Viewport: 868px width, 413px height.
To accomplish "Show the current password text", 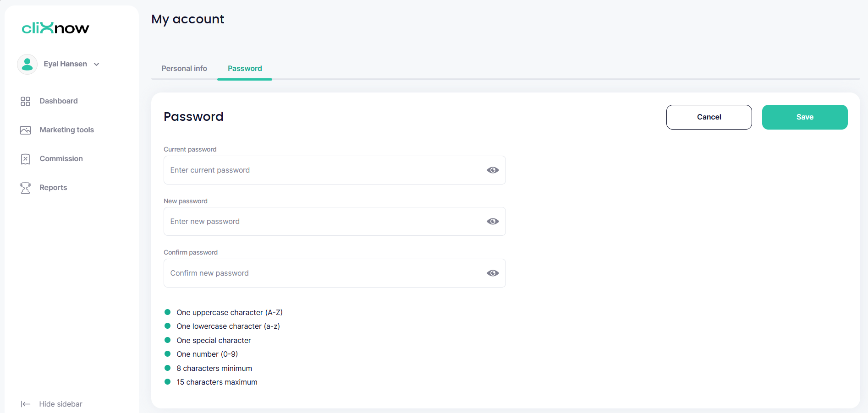I will coord(493,170).
